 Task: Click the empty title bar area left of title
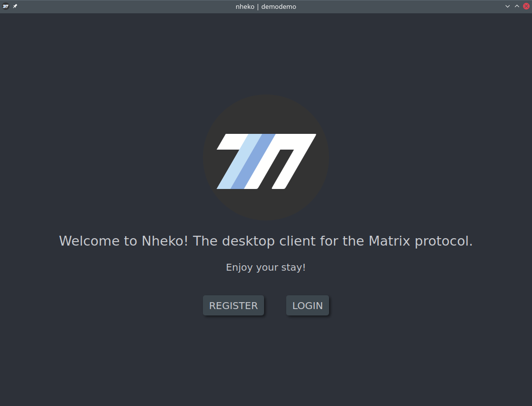[123, 6]
